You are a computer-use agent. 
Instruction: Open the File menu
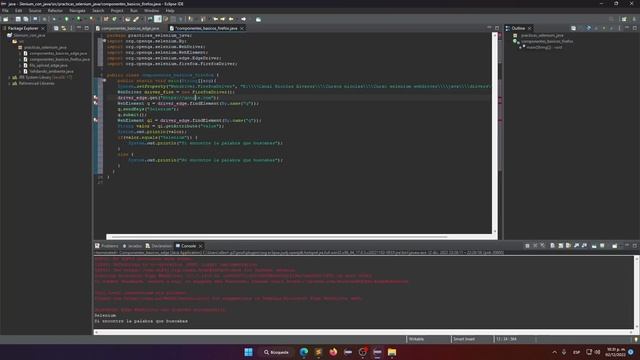[x=5, y=11]
